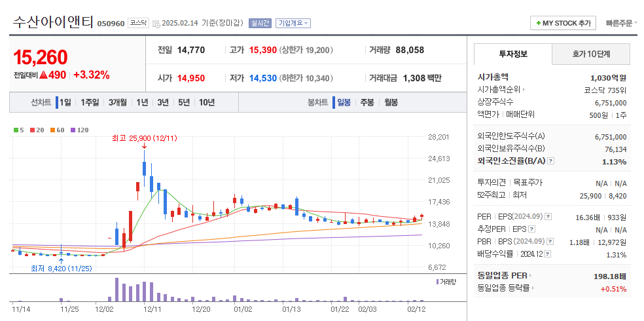Select the 5년 line chart period
644x321 pixels.
(184, 102)
